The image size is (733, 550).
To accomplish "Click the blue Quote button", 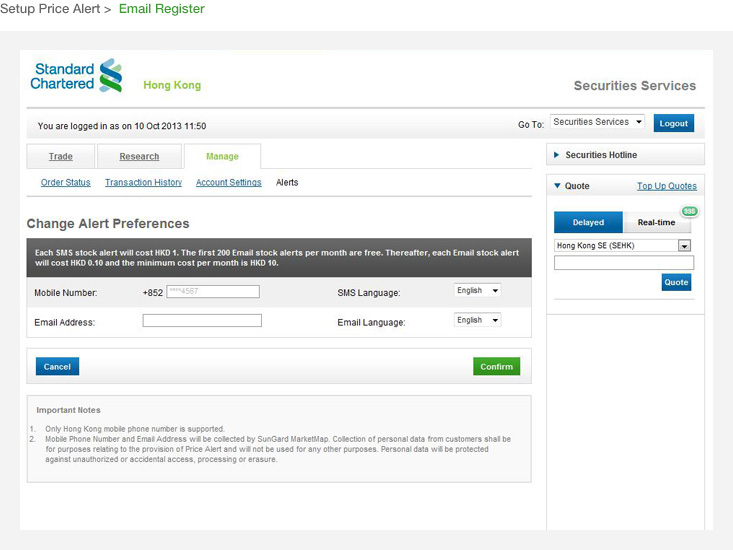I will pyautogui.click(x=676, y=282).
